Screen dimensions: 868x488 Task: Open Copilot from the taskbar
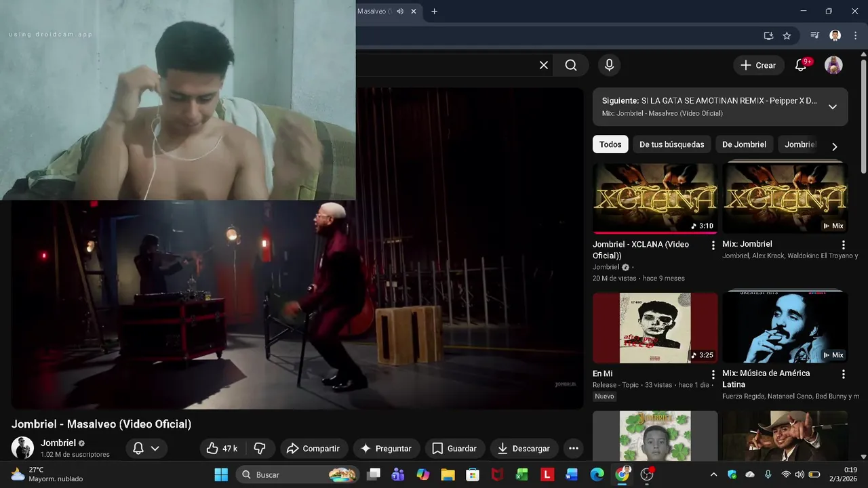[x=423, y=474]
